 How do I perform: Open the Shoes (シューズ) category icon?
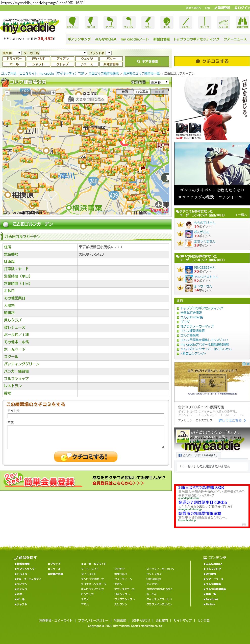click(x=223, y=22)
